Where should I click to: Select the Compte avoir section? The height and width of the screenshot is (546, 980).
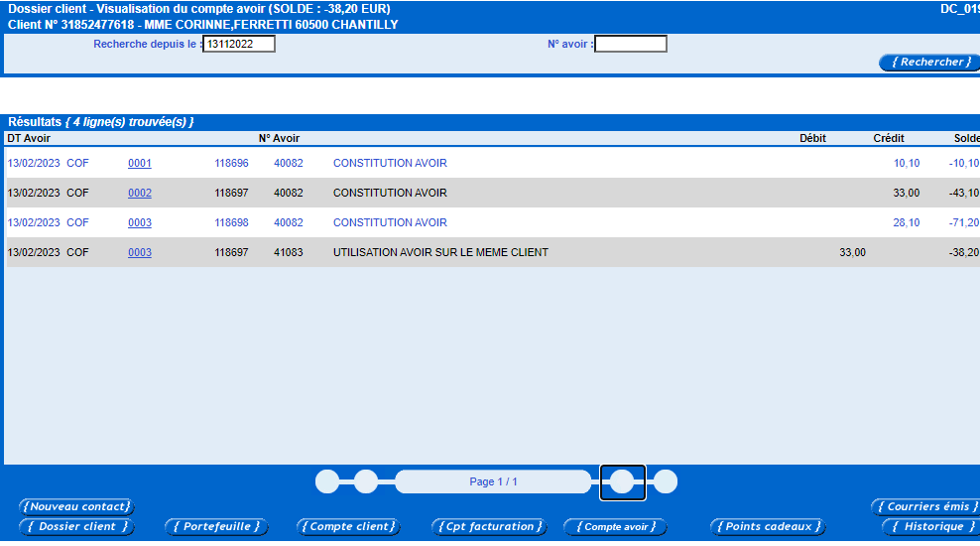pos(616,526)
